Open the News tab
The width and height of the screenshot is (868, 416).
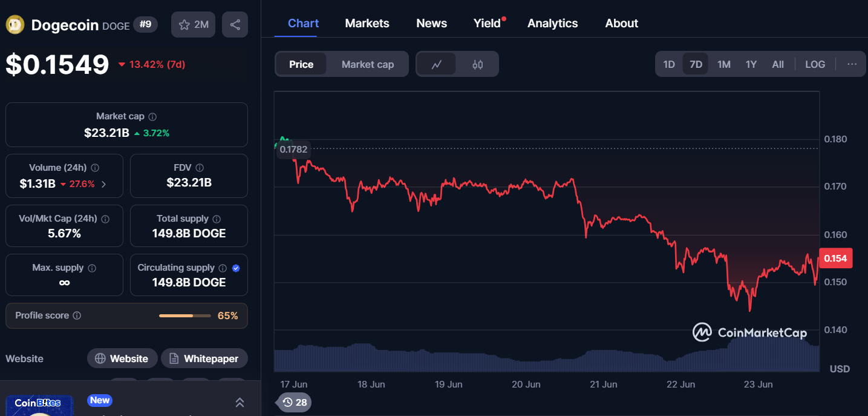tap(432, 23)
